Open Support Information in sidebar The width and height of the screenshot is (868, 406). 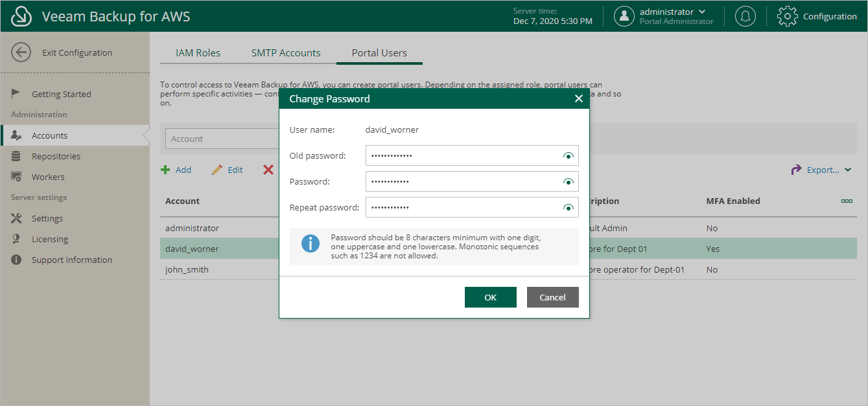coord(72,260)
